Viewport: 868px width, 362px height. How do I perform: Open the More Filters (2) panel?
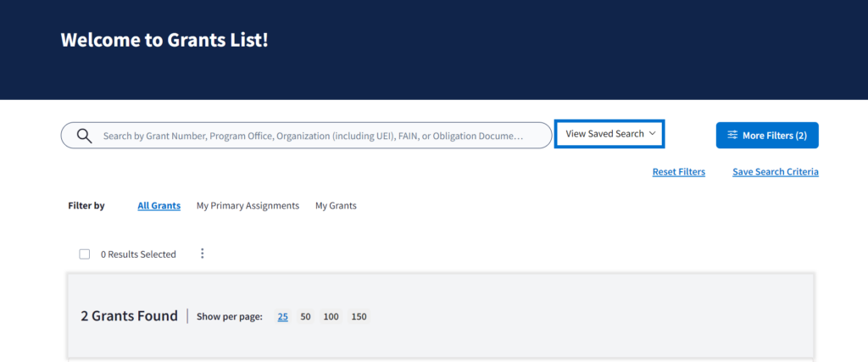tap(767, 136)
